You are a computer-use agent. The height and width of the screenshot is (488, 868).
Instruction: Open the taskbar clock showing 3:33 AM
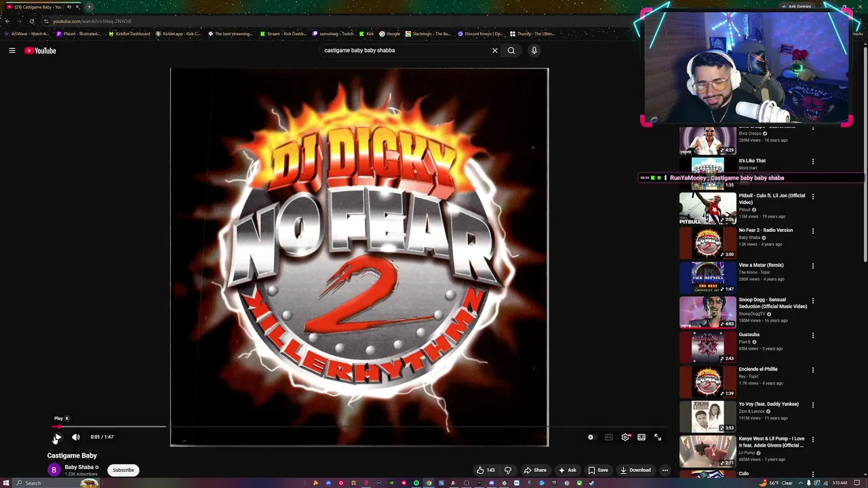coord(840,483)
